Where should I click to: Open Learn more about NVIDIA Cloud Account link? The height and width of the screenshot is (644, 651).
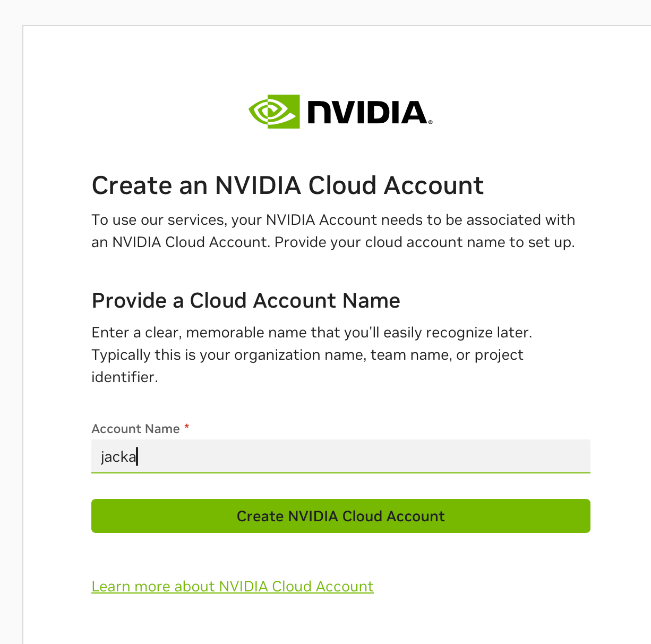[233, 586]
